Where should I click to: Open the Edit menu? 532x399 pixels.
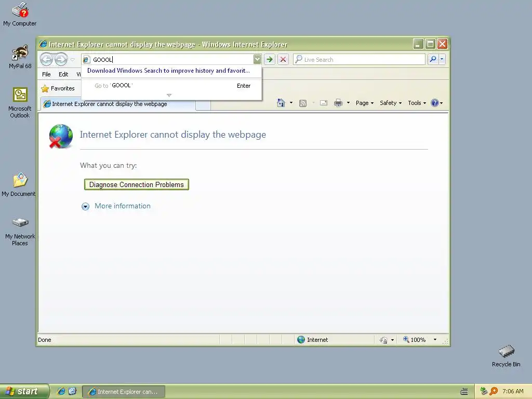(63, 74)
